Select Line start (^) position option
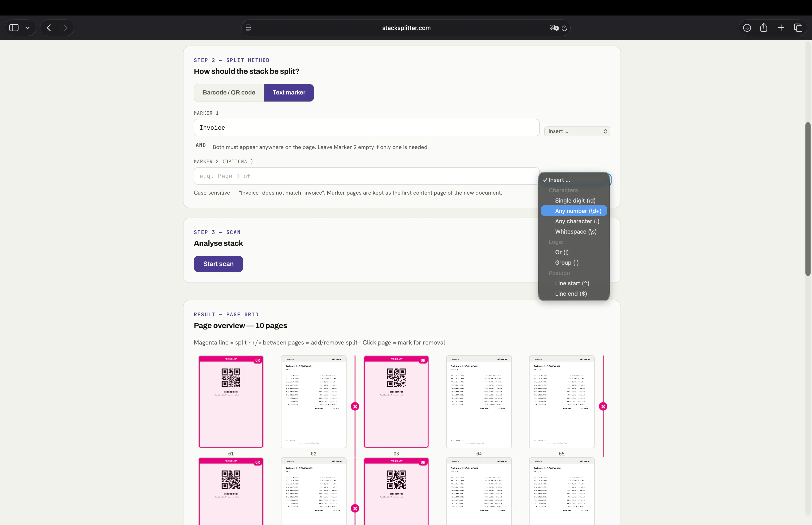Screen dimensions: 812x525 click(574, 283)
